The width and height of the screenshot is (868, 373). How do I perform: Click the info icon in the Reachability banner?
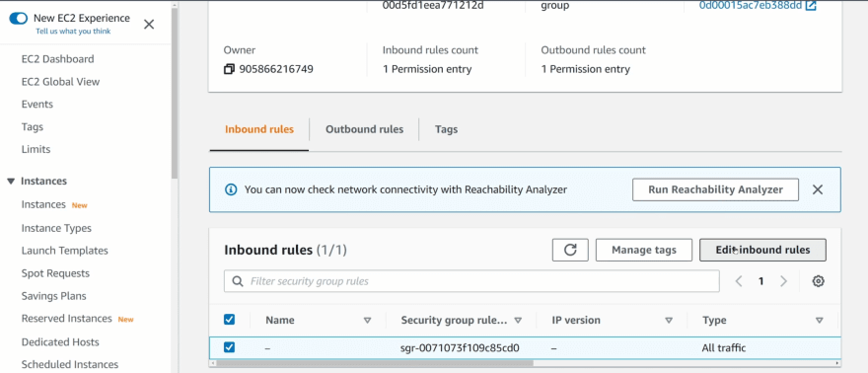[x=231, y=189]
